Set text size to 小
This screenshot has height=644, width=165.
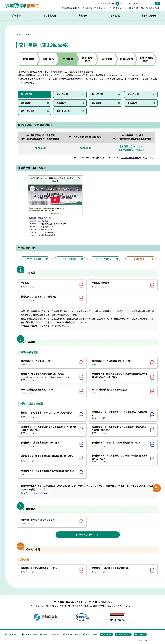pyautogui.click(x=113, y=3)
